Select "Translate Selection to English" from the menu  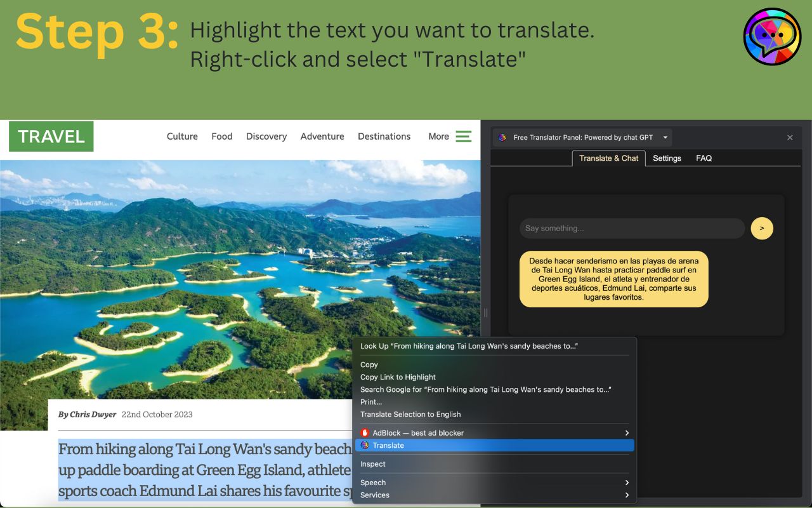[x=411, y=414]
